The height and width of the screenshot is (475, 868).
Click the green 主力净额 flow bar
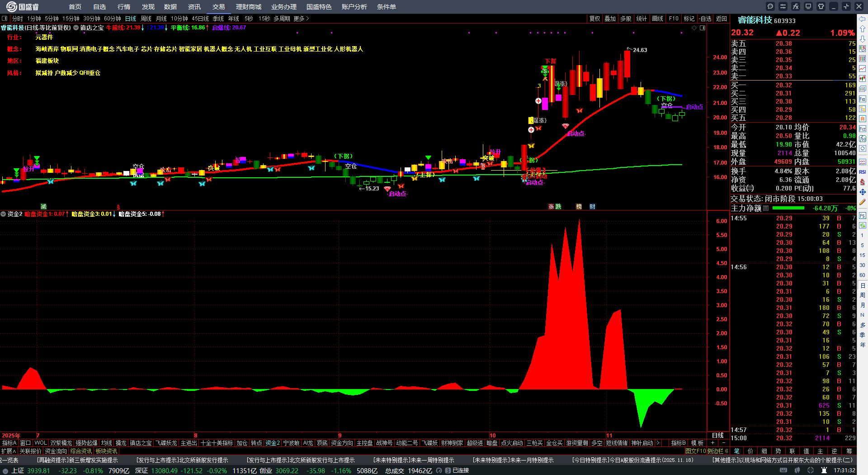(x=788, y=208)
